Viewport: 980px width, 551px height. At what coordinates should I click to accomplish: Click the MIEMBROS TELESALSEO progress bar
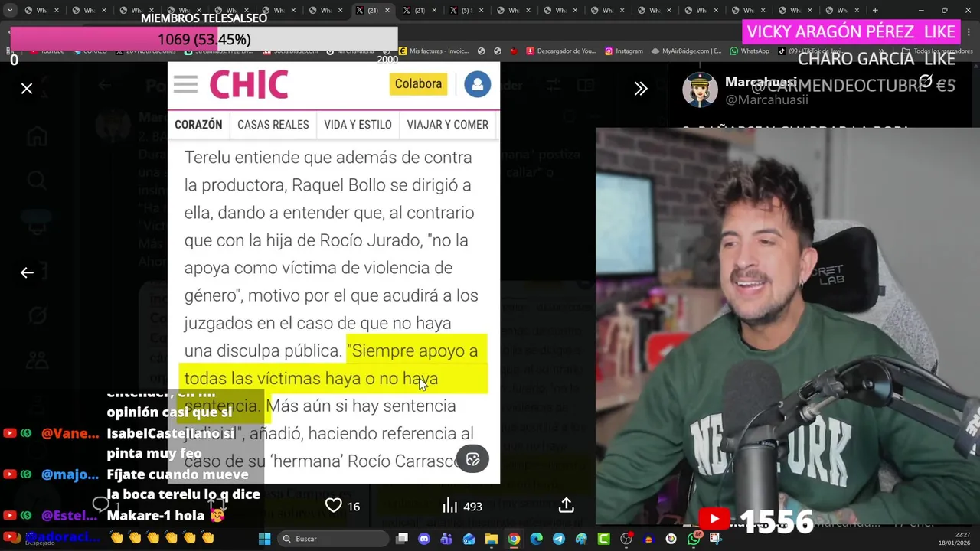pos(204,39)
